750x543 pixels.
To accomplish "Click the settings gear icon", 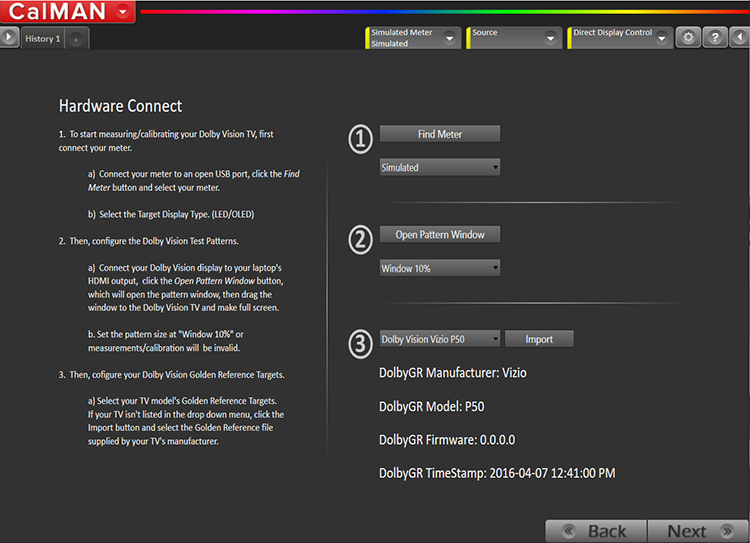I will [687, 37].
